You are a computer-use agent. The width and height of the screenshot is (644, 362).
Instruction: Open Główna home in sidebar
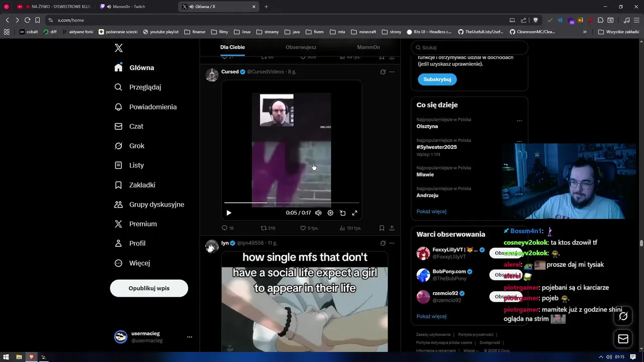point(134,67)
